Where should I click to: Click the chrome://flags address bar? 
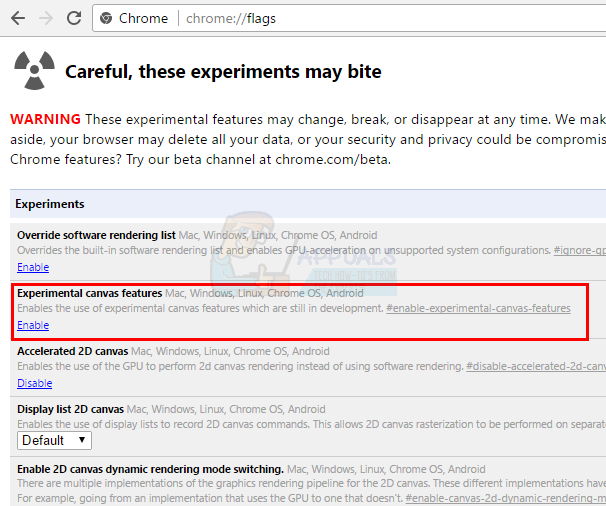pos(349,18)
